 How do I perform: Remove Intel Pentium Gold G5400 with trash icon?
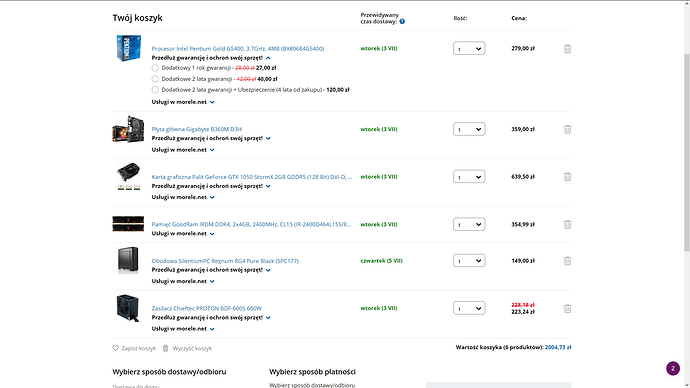coord(567,48)
